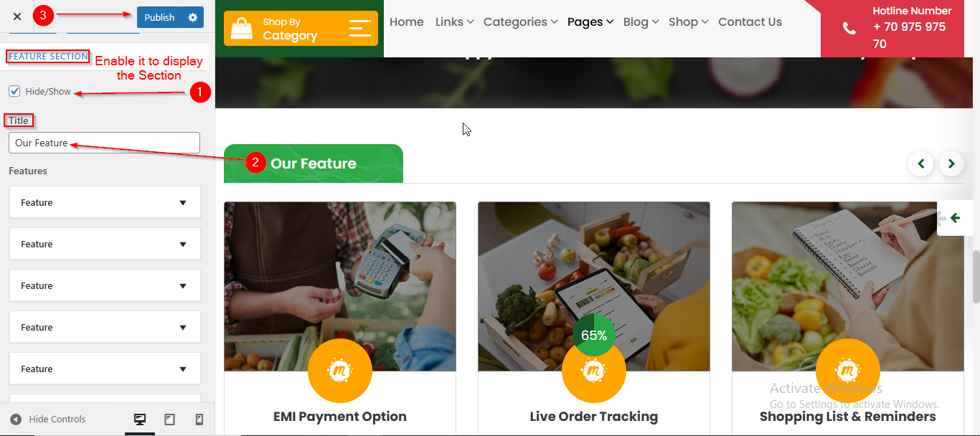The width and height of the screenshot is (980, 436).
Task: Toggle the Hide/Show checkbox
Action: (14, 91)
